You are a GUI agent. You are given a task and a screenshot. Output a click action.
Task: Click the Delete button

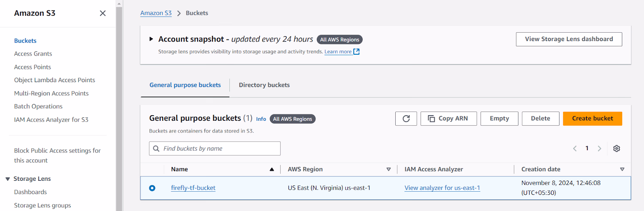541,118
